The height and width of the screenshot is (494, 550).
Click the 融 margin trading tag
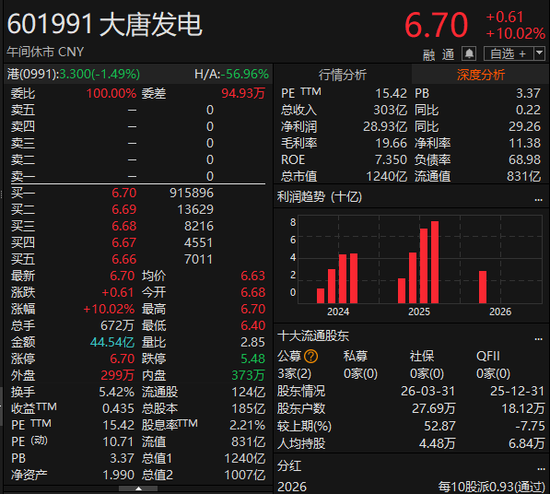pyautogui.click(x=429, y=54)
